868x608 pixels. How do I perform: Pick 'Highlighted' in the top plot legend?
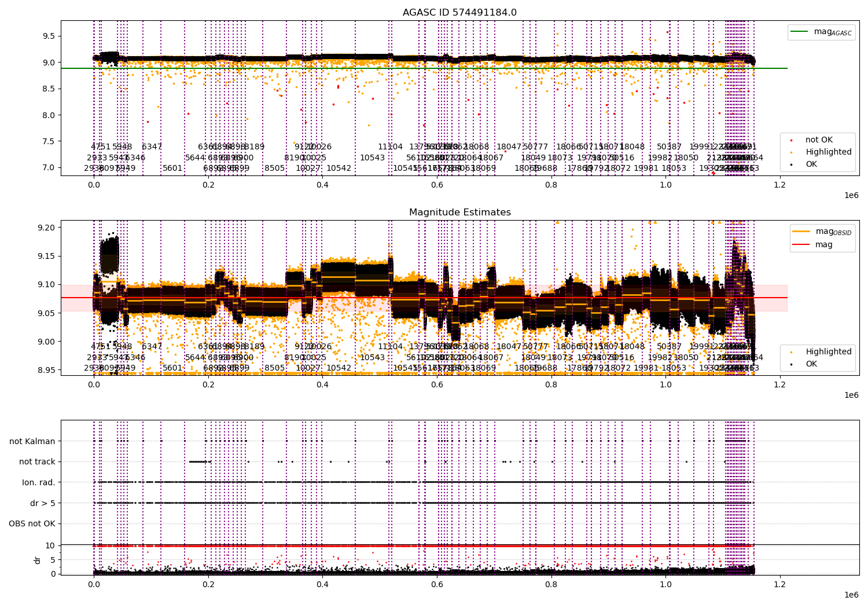(821, 152)
